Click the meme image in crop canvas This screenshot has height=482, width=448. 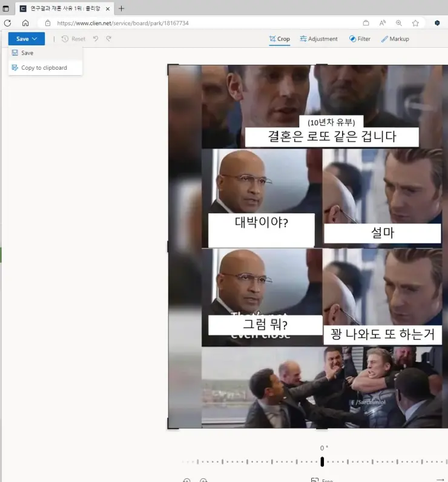click(x=308, y=246)
